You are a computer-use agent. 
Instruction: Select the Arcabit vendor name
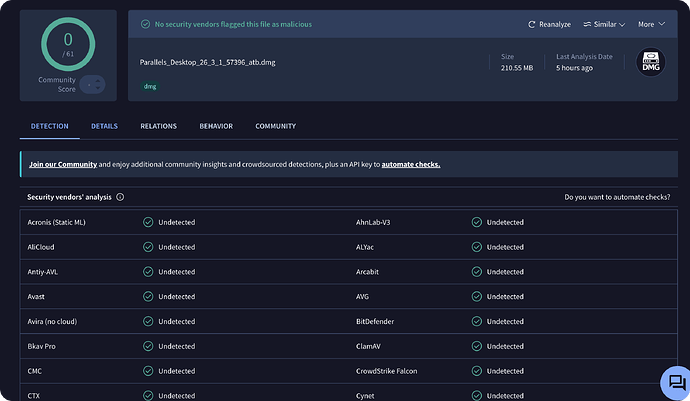(367, 272)
